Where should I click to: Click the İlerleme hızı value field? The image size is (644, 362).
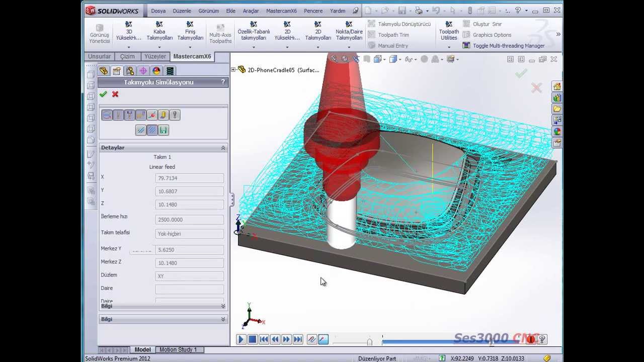(x=190, y=220)
